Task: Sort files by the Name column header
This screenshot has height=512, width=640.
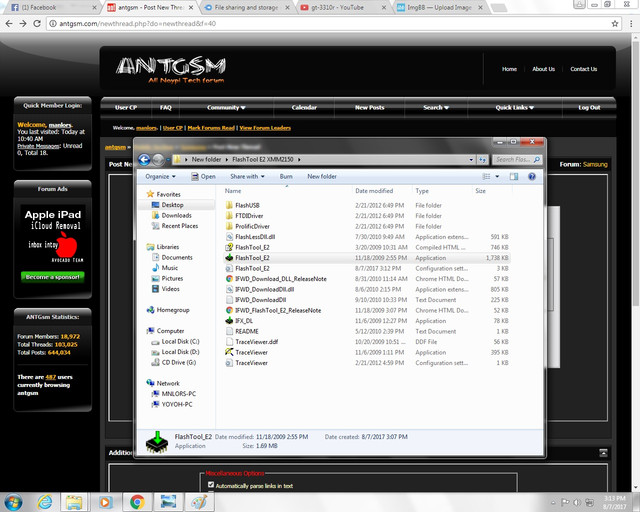Action: (233, 191)
